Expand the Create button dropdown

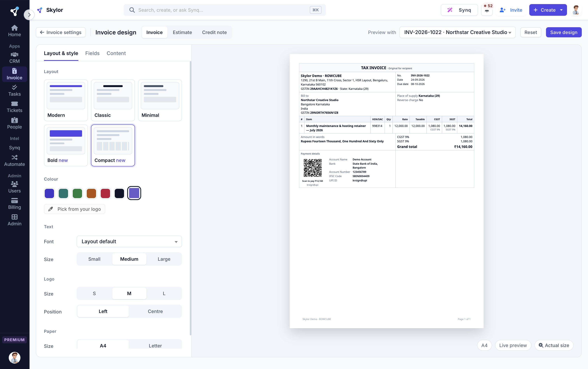tap(561, 10)
